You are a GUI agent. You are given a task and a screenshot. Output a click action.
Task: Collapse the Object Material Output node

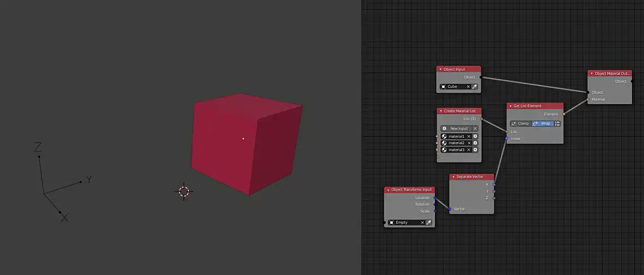pos(592,74)
